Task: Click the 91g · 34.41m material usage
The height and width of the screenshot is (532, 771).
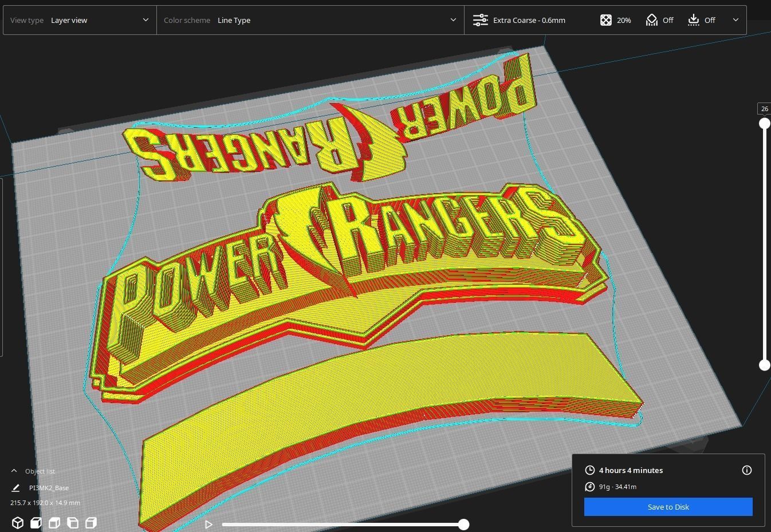Action: (x=617, y=487)
